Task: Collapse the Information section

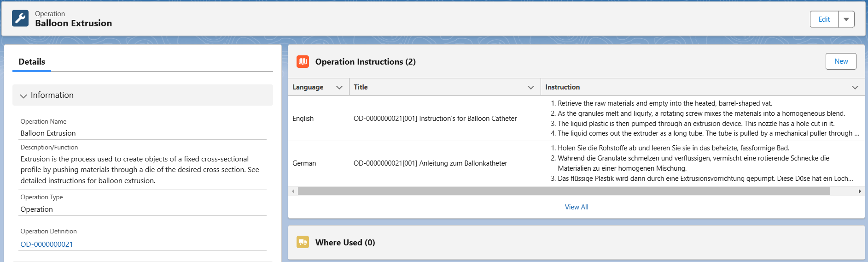Action: (24, 95)
